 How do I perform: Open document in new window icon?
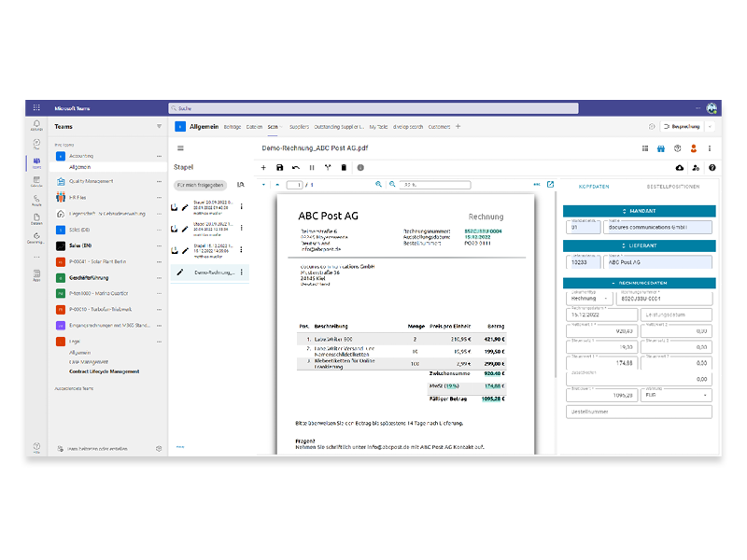550,184
